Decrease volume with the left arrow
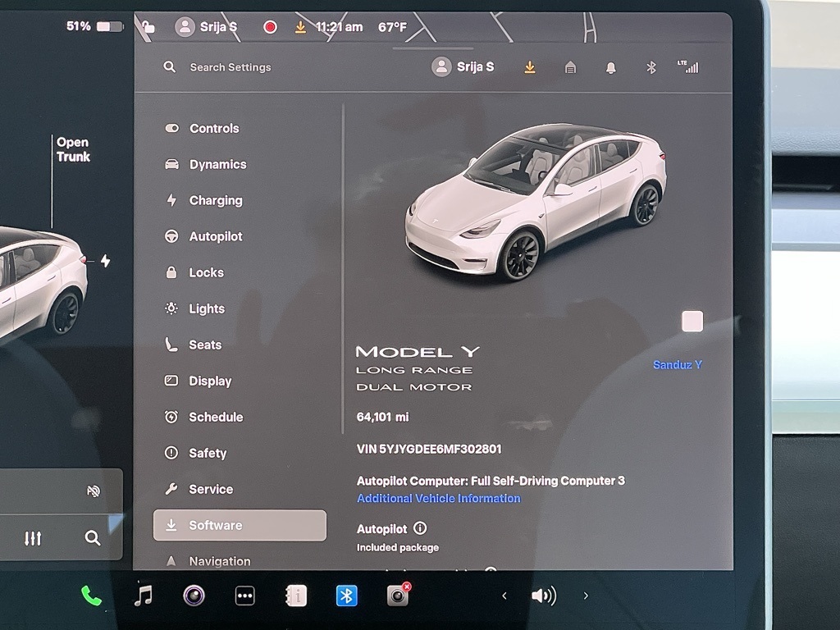This screenshot has height=630, width=840. click(x=504, y=596)
